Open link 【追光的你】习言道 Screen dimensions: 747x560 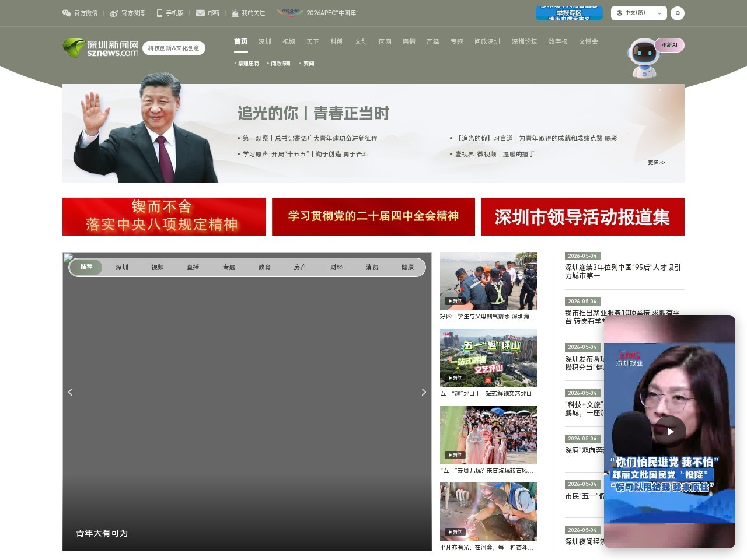tap(536, 138)
